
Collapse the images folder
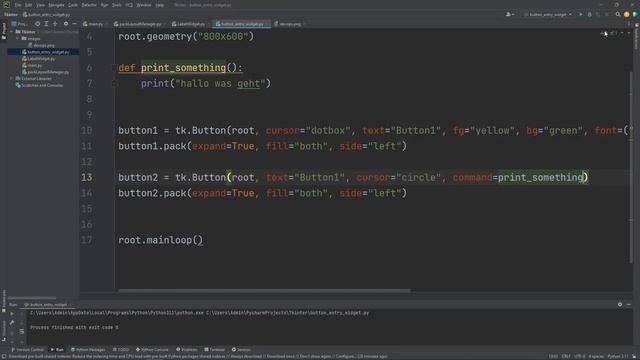pyautogui.click(x=18, y=38)
